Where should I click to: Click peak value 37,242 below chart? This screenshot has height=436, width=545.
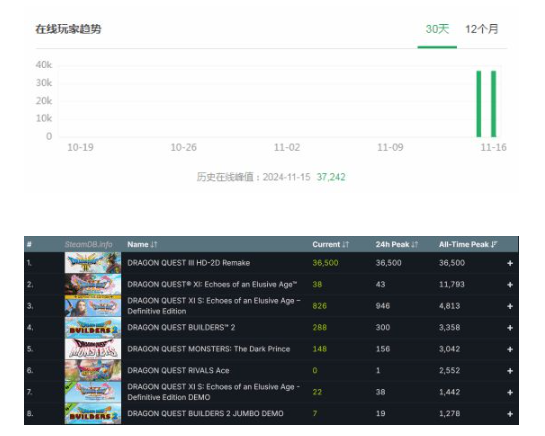coord(331,177)
